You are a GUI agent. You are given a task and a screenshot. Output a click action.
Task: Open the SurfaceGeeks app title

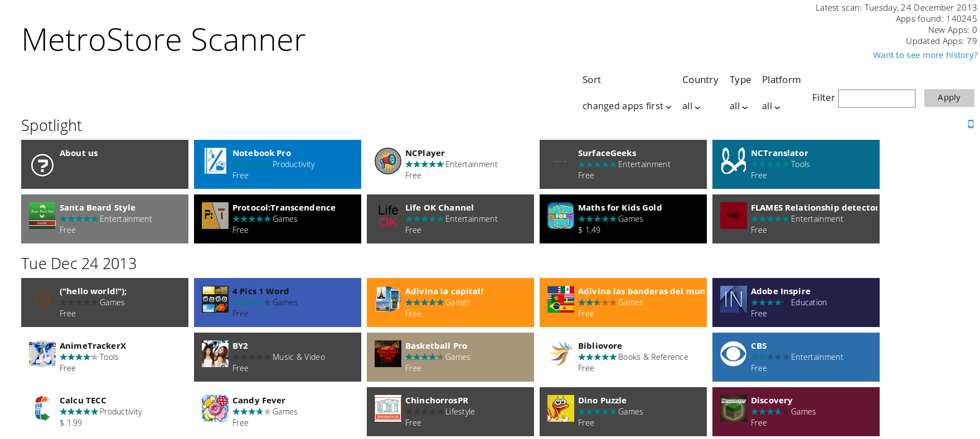[607, 153]
